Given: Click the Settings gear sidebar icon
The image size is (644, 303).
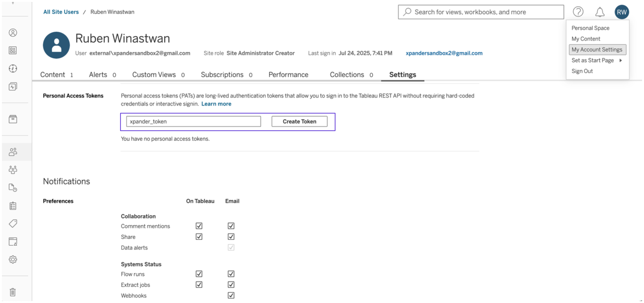Looking at the screenshot, I should [x=13, y=260].
